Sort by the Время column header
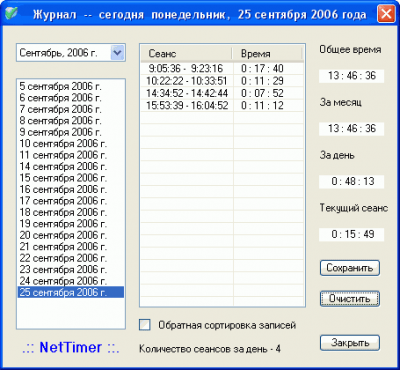 pos(267,54)
